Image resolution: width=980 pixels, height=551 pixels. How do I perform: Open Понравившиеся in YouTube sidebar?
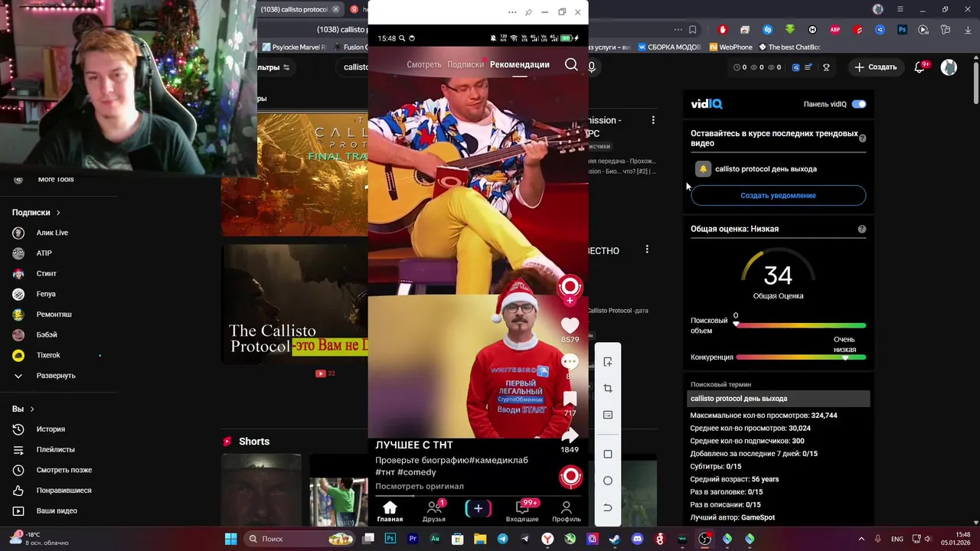pos(64,491)
